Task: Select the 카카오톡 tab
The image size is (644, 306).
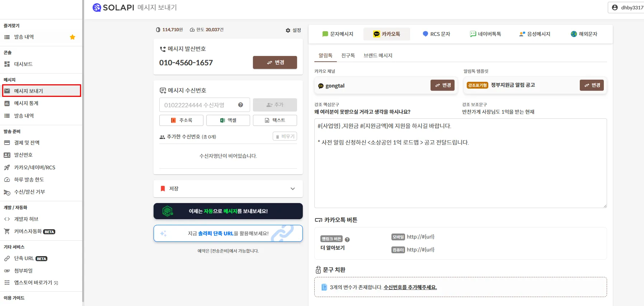Action: click(387, 34)
